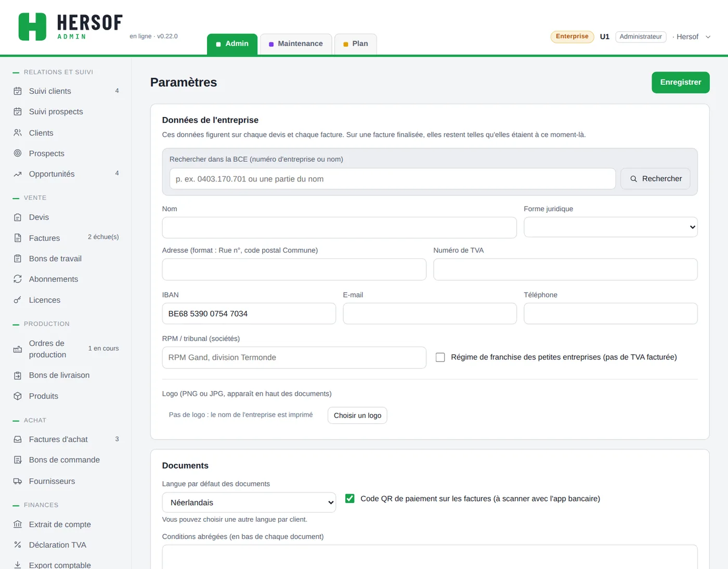Open Abonnements refresh icon
This screenshot has width=728, height=569.
click(18, 279)
